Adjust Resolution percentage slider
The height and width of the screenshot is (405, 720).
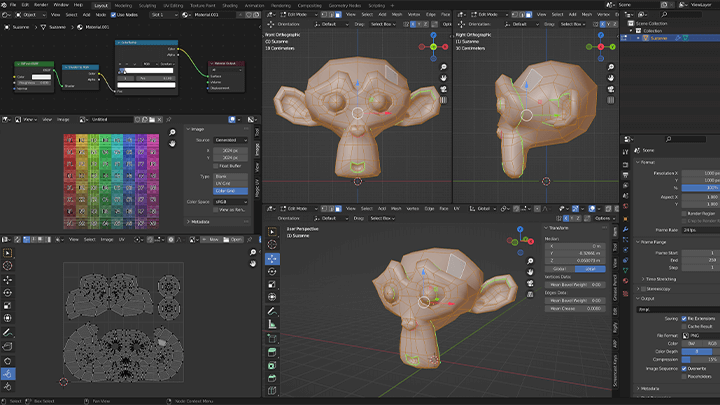coord(701,188)
